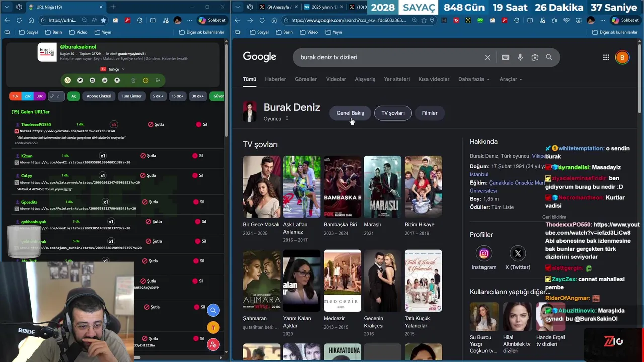This screenshot has height=362, width=644.
Task: Toggle favorite star in URL Ninja address bar
Action: (x=103, y=20)
